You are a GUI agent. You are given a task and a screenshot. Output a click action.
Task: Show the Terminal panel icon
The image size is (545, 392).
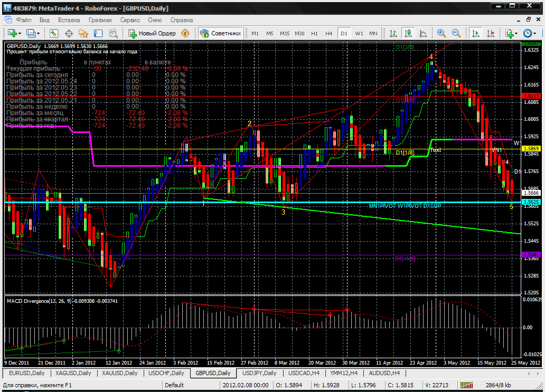click(x=98, y=33)
